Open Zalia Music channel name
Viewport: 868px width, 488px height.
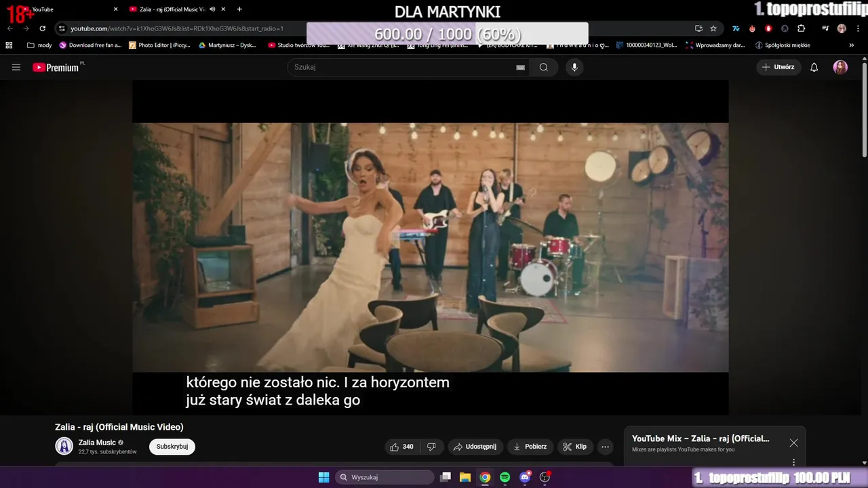pos(97,443)
